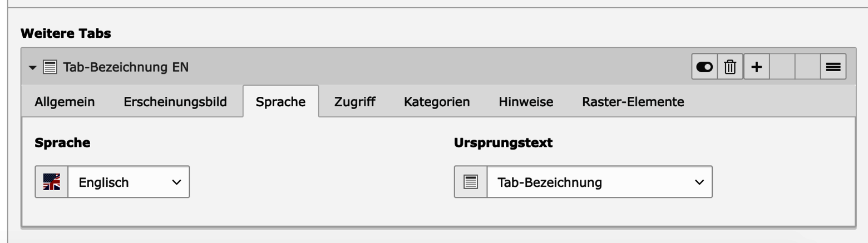This screenshot has width=868, height=243.
Task: Click the hamburger drag-handle icon
Action: coord(833,67)
